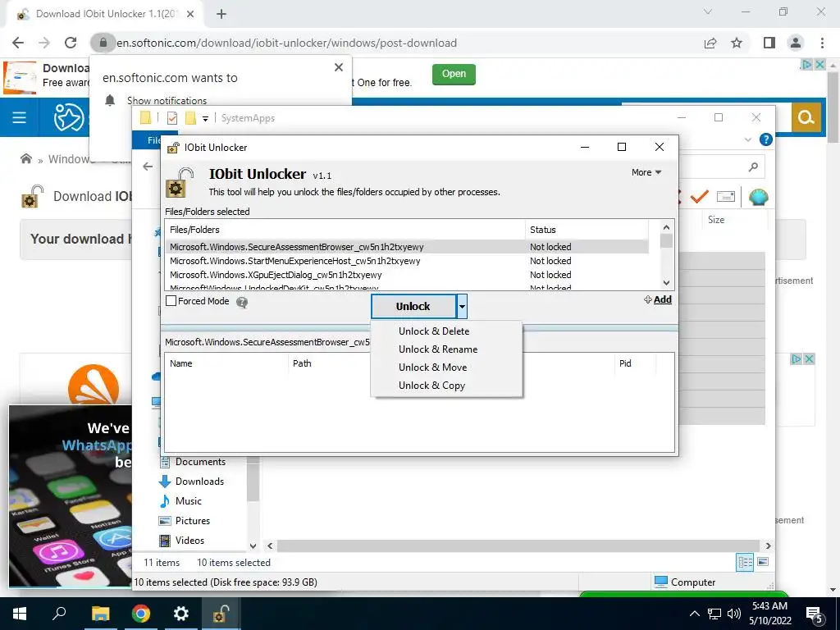Open Chrome three-dot menu

click(x=822, y=43)
